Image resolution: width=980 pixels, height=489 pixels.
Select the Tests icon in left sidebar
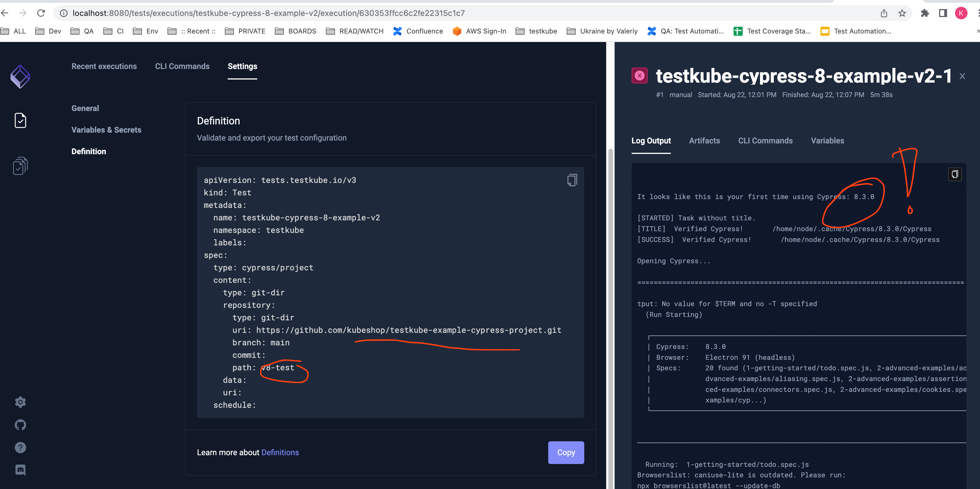(20, 121)
